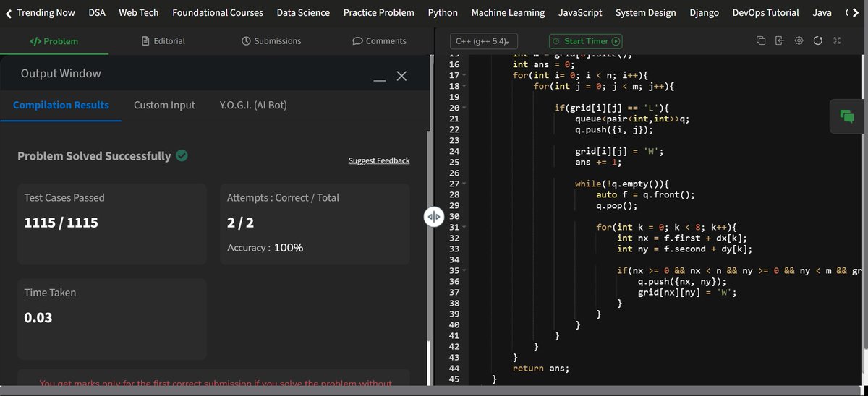This screenshot has width=868, height=396.
Task: Enter fullscreen editor mode icon
Action: click(x=837, y=41)
